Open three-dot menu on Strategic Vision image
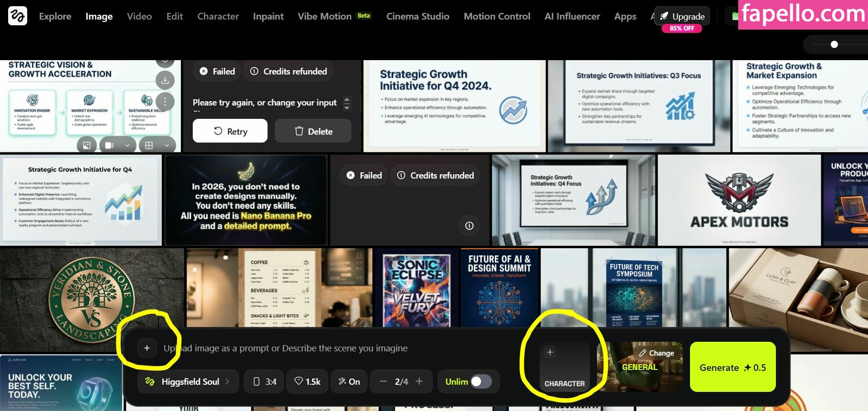Screen dimensions: 868x411 click(165, 101)
